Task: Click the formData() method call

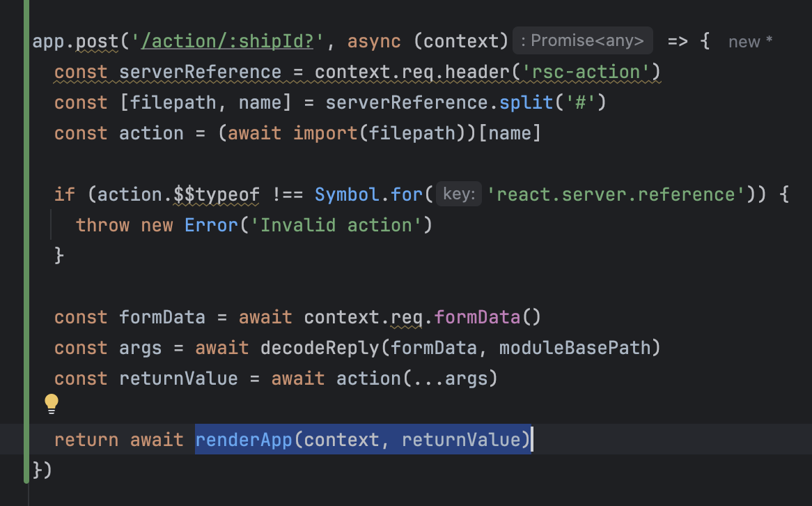Action: (x=487, y=316)
